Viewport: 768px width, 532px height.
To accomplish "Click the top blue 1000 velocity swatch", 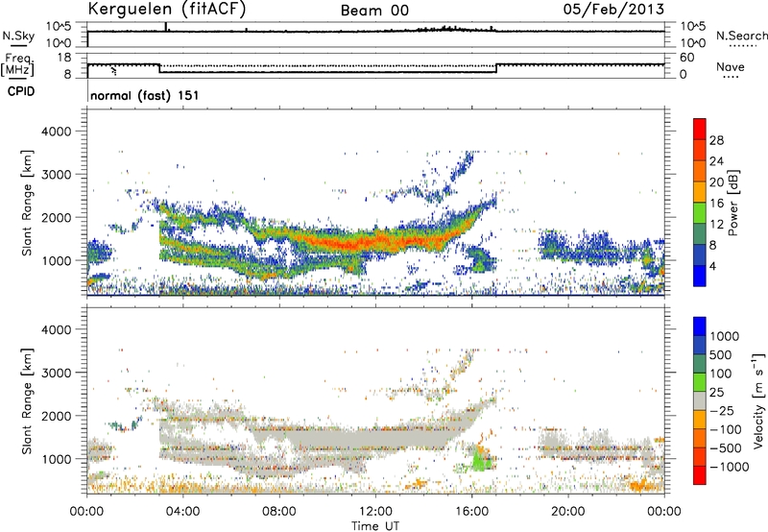I will click(700, 326).
